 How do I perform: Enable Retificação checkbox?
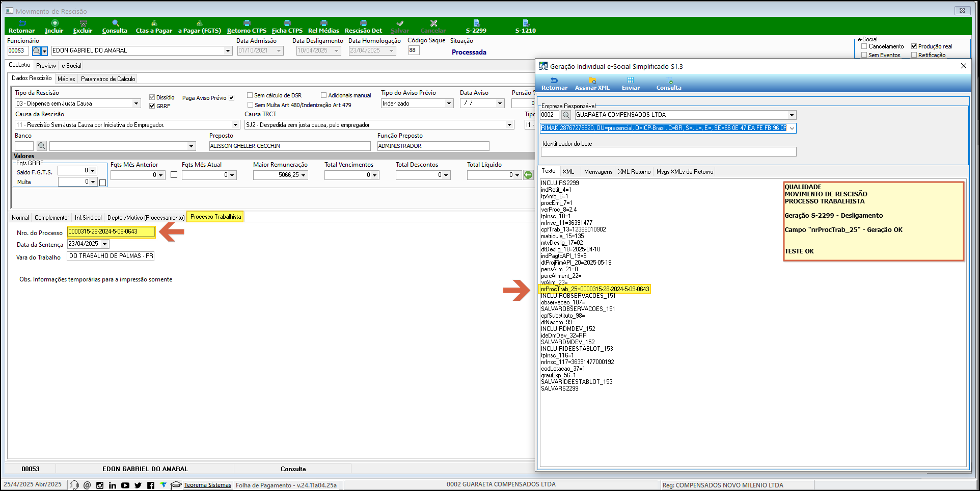[x=914, y=55]
